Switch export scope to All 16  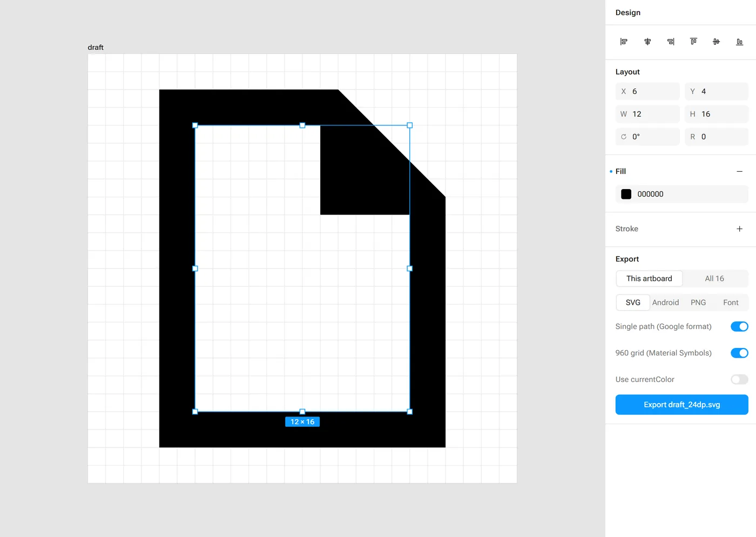pos(714,279)
